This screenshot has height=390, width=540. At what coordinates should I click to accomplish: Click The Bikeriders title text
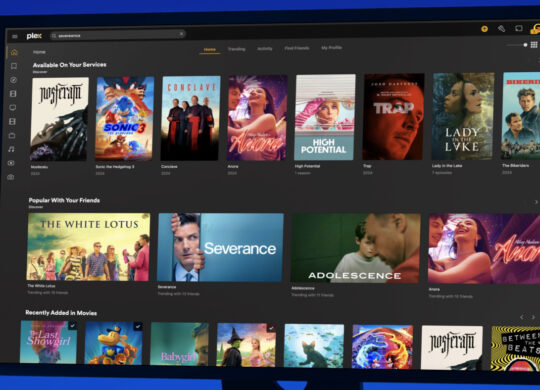[515, 165]
